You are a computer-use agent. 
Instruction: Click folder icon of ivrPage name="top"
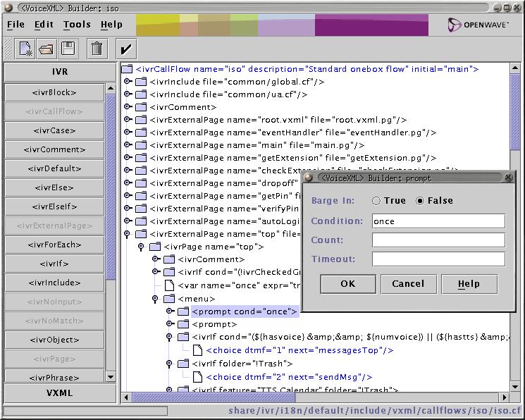click(x=155, y=247)
